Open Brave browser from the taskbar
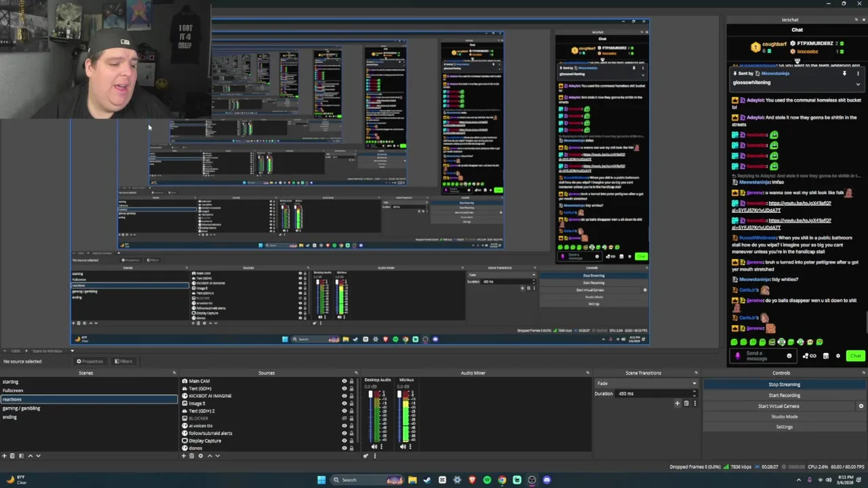The width and height of the screenshot is (868, 488). click(x=472, y=480)
